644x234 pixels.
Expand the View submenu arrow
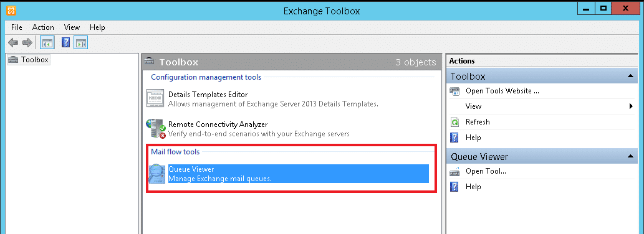[x=632, y=106]
